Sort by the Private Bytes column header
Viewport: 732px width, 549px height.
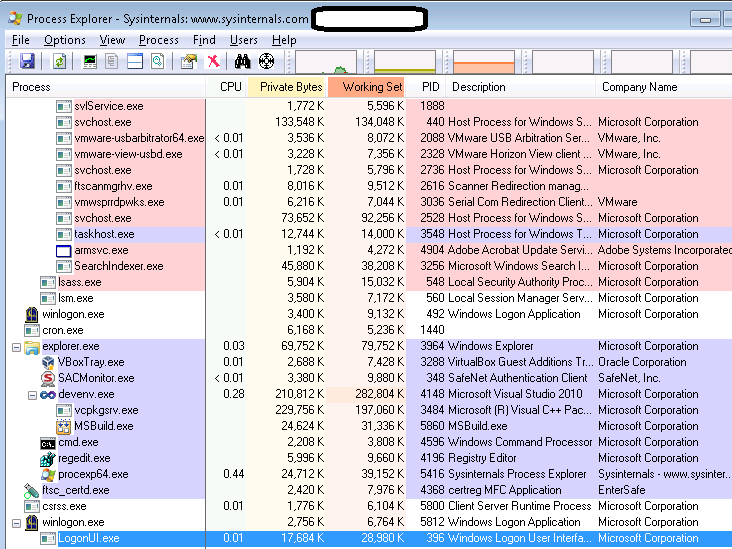point(290,87)
